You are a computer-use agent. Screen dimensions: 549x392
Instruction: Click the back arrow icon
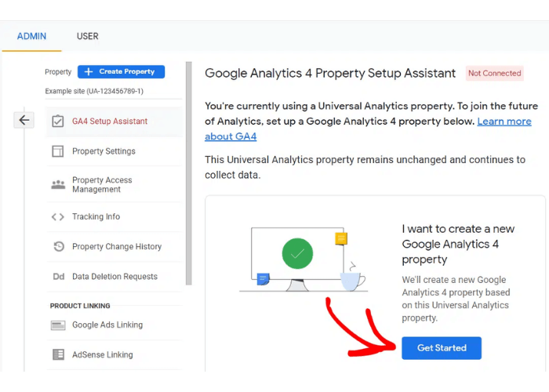click(24, 120)
